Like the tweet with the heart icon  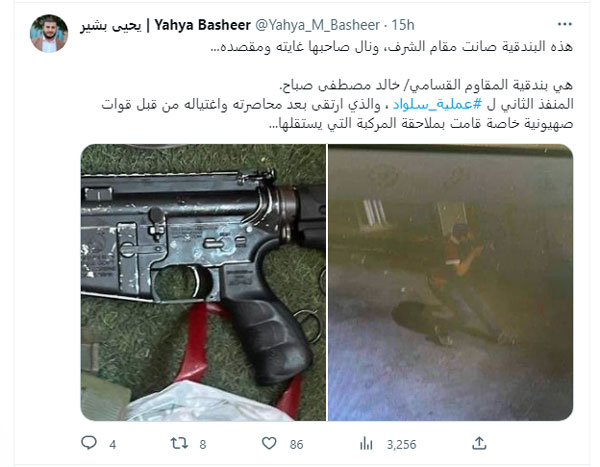tap(269, 443)
